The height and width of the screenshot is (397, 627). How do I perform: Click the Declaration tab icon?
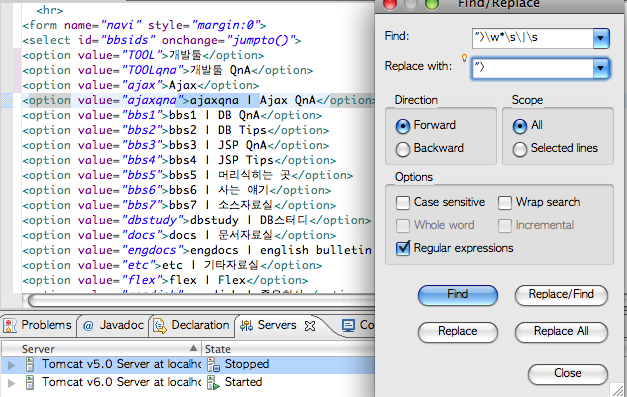click(x=160, y=326)
